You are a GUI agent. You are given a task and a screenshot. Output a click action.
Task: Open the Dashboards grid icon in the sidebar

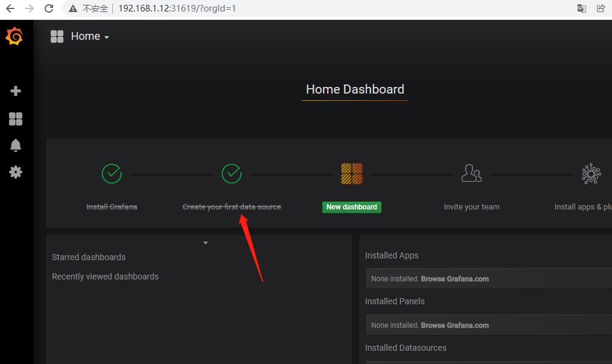tap(16, 119)
